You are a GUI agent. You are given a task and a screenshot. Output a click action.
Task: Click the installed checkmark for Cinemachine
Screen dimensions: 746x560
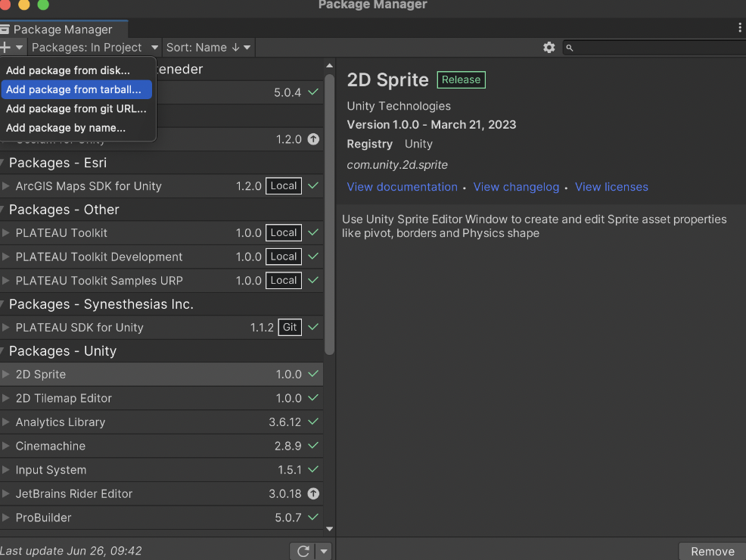(x=313, y=445)
